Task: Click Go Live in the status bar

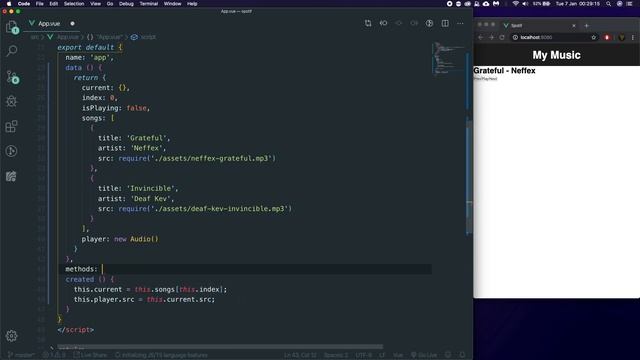Action: [x=424, y=355]
